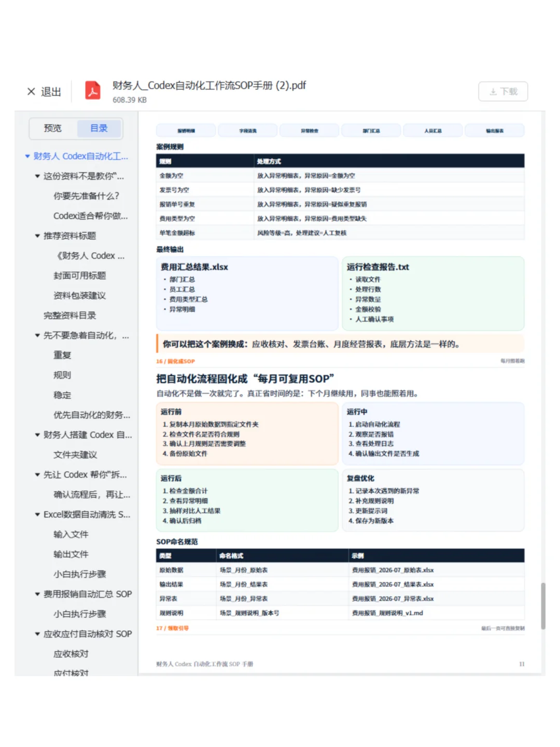Click the 人员汇总 pill in document
Viewport: 560px width, 747px height.
point(433,131)
